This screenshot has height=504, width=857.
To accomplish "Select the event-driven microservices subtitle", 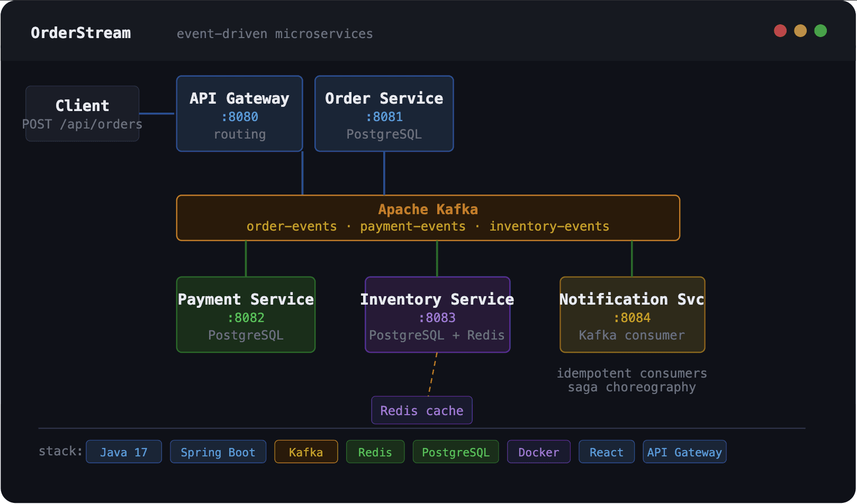I will pos(275,34).
